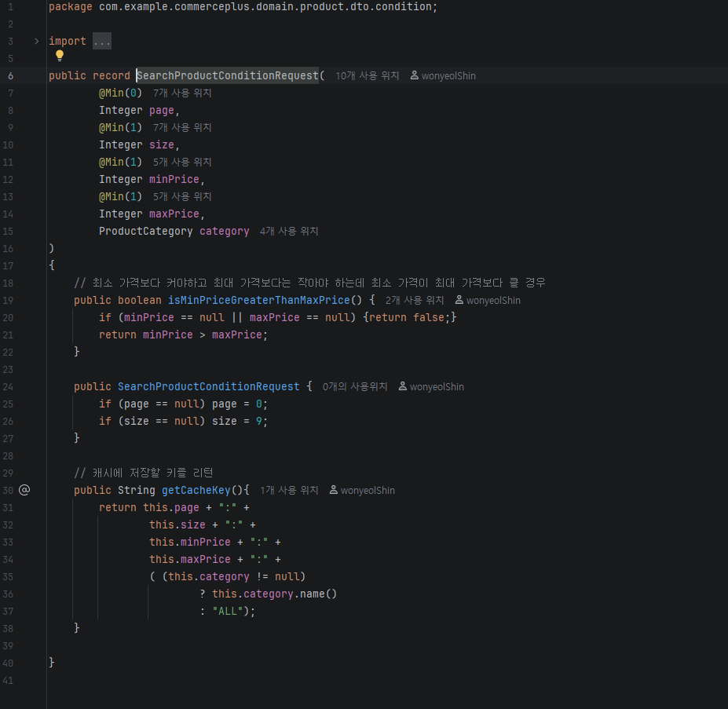This screenshot has width=728, height=709.
Task: Click "this.category.name()" call
Action: [x=274, y=594]
